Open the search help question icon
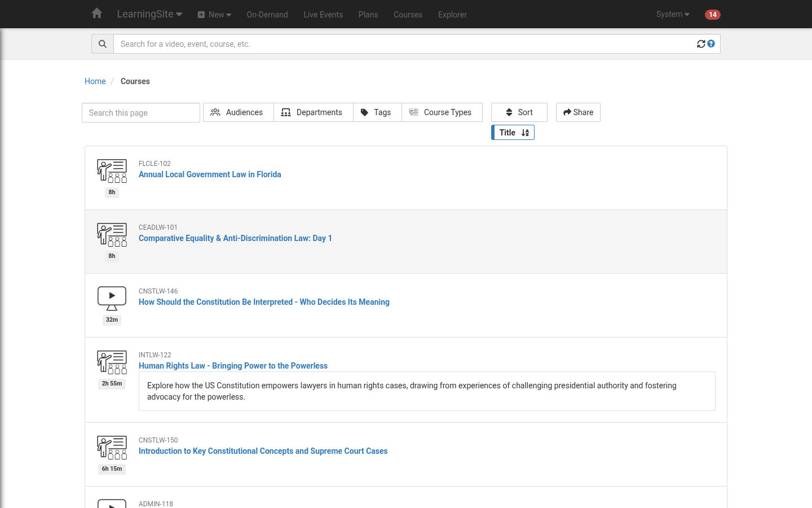812x508 pixels. (711, 43)
